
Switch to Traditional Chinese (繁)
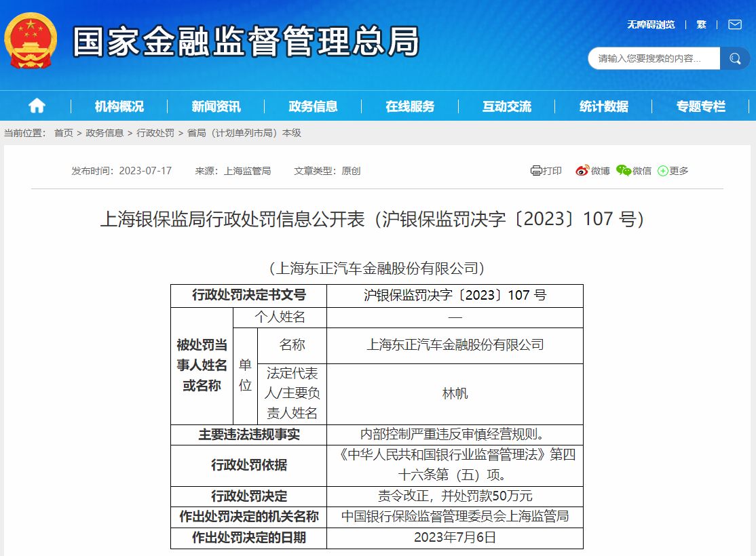coord(701,24)
